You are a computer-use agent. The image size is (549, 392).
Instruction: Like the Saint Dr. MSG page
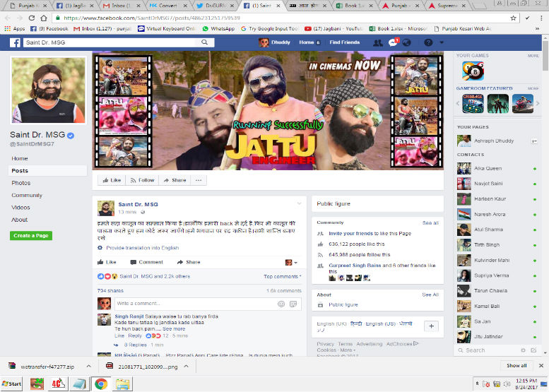pos(112,180)
